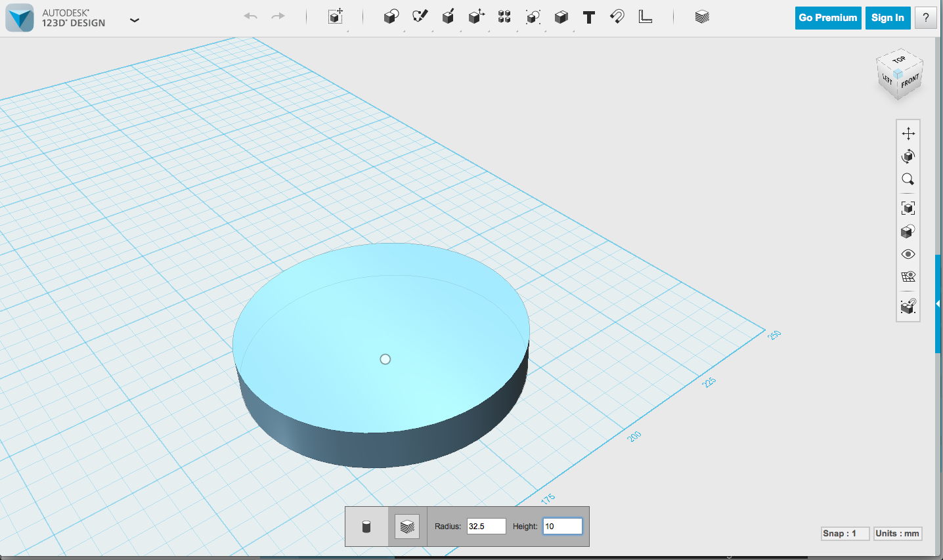Select the Measure ruler tool
Screen dimensions: 943x560
click(646, 18)
